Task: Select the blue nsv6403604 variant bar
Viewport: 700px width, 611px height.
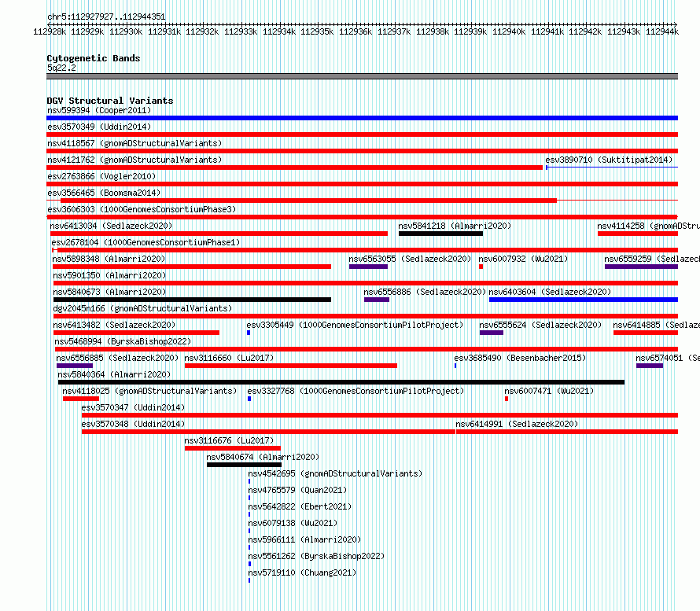Action: [584, 300]
